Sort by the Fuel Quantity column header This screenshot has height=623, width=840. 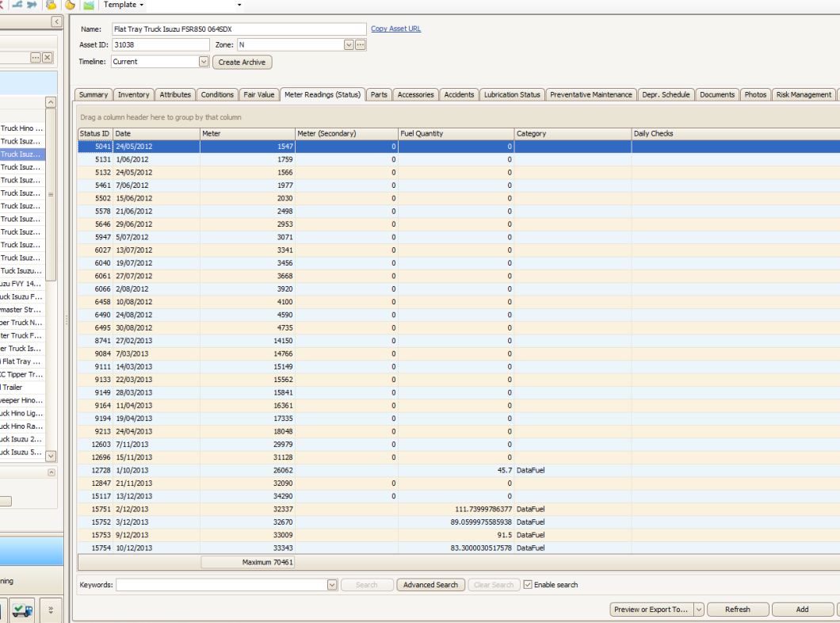456,134
